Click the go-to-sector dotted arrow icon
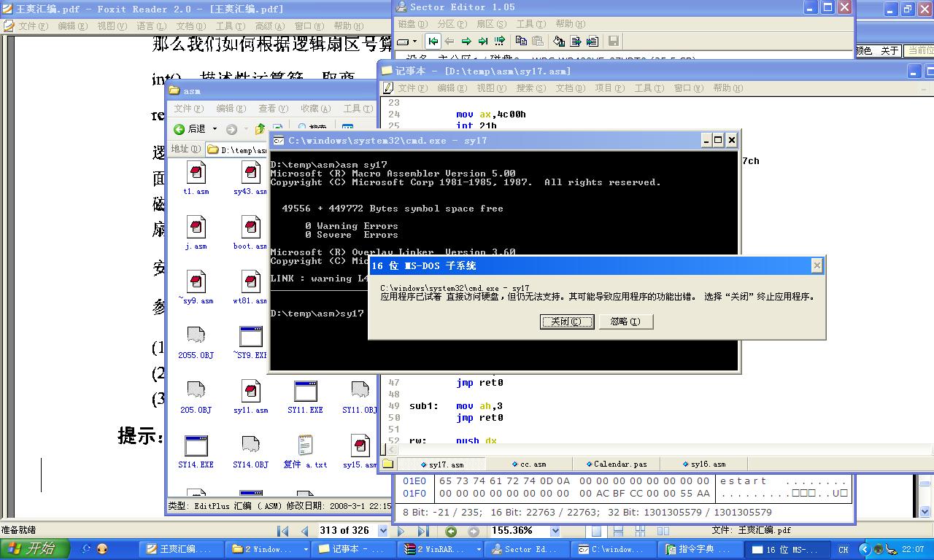This screenshot has width=934, height=560. click(x=500, y=42)
